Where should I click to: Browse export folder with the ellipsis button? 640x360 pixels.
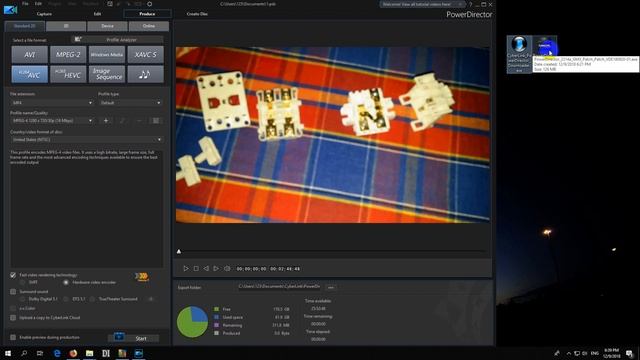331,287
